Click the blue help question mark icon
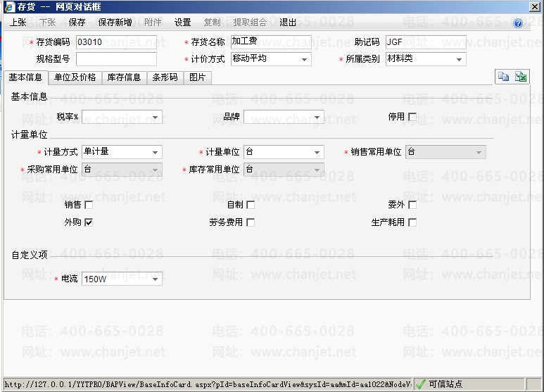The height and width of the screenshot is (392, 544). (x=518, y=23)
